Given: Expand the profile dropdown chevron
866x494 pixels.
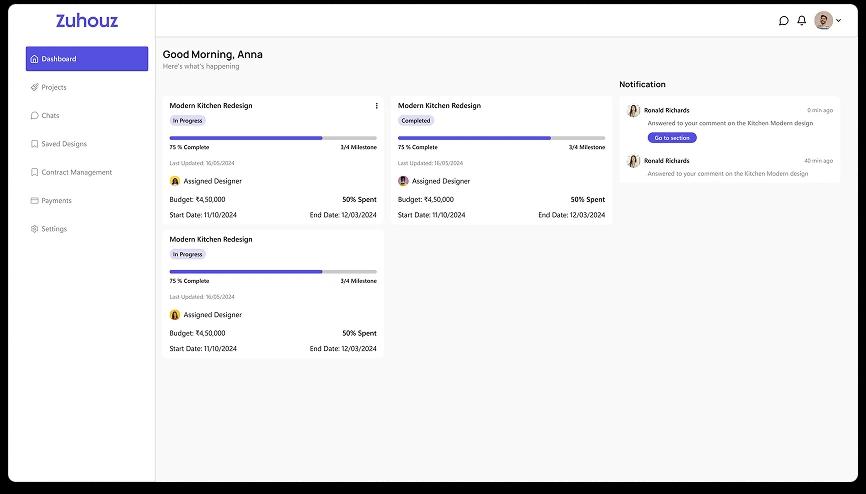Looking at the screenshot, I should (x=838, y=21).
